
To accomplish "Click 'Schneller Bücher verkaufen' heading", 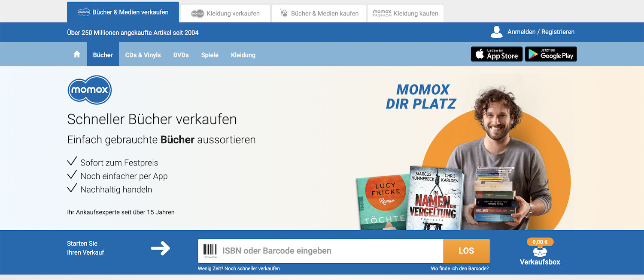I will [x=152, y=119].
